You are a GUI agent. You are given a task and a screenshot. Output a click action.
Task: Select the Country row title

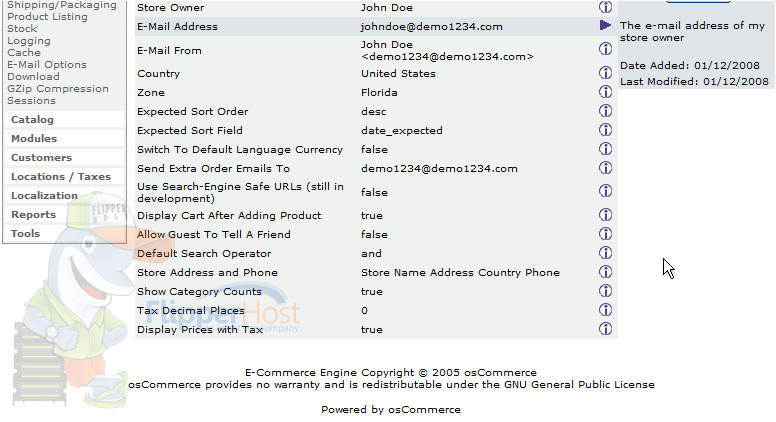pyautogui.click(x=158, y=74)
